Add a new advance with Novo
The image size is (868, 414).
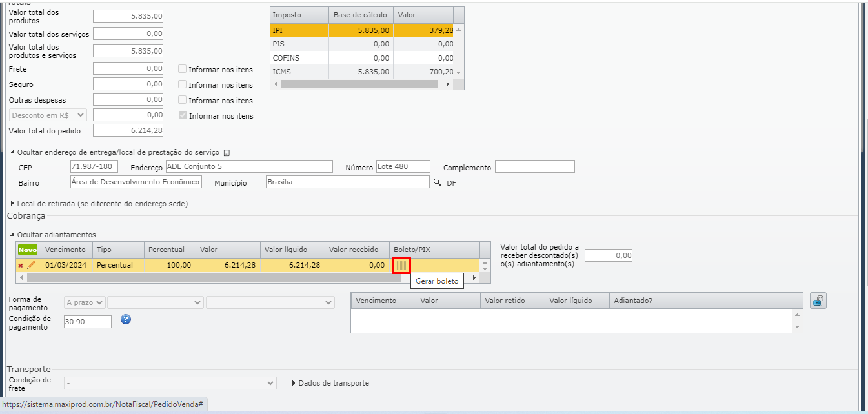[28, 250]
